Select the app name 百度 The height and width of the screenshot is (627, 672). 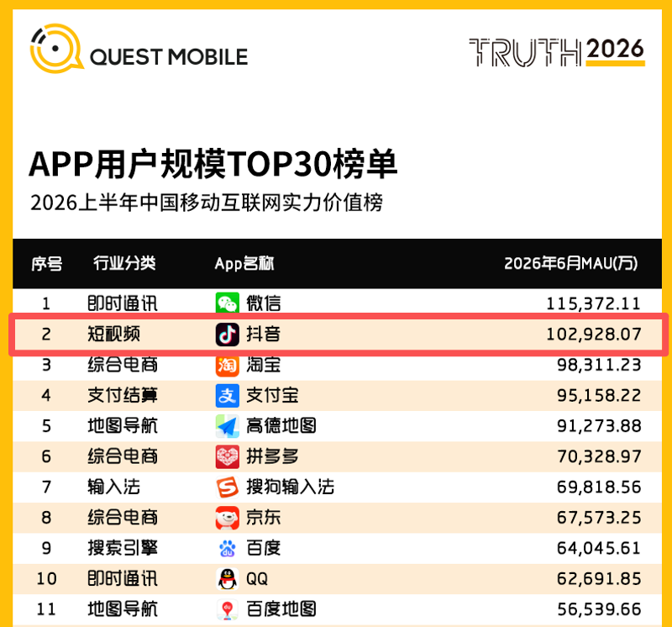pyautogui.click(x=264, y=548)
